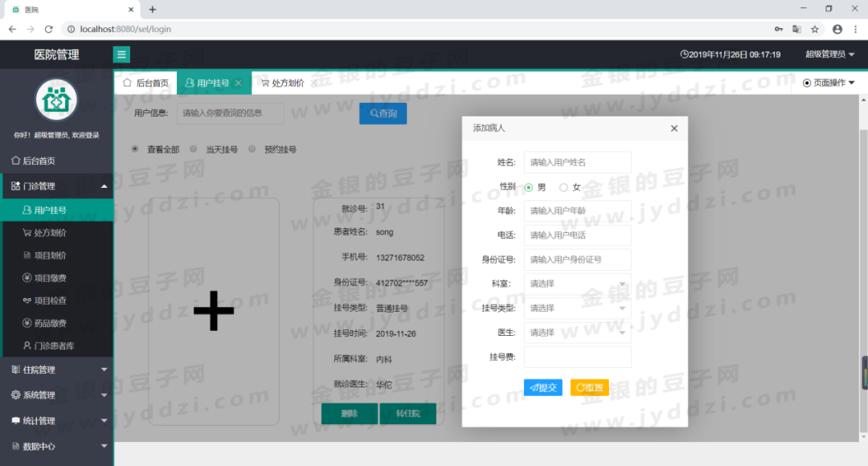Close the 添加病人 dialog
868x466 pixels.
click(x=674, y=129)
